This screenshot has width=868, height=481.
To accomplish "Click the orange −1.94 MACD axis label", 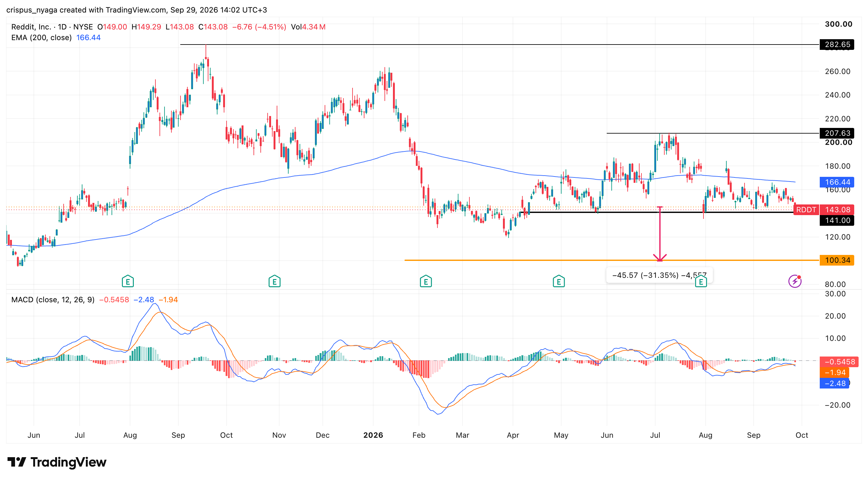I will coord(835,373).
